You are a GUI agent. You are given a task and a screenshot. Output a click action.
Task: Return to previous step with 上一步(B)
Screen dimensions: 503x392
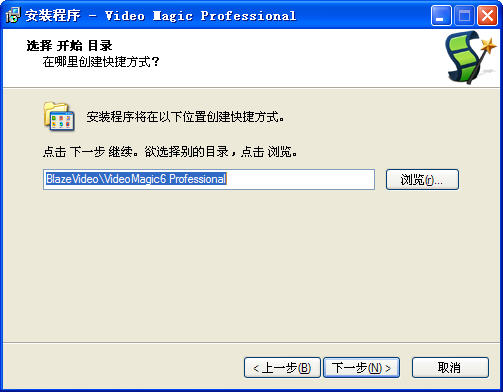[x=282, y=368]
